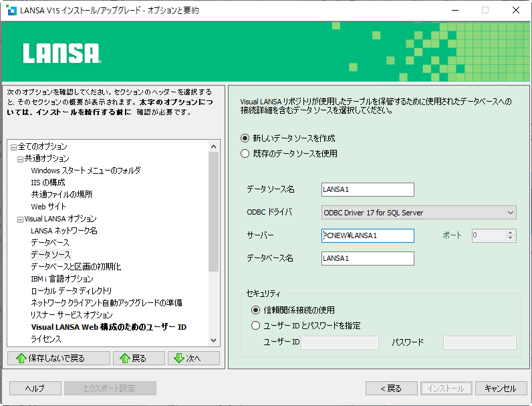Screen dimensions: 532x406
Task: Click the green-arrow 戻る button under tree
Action: 139,358
